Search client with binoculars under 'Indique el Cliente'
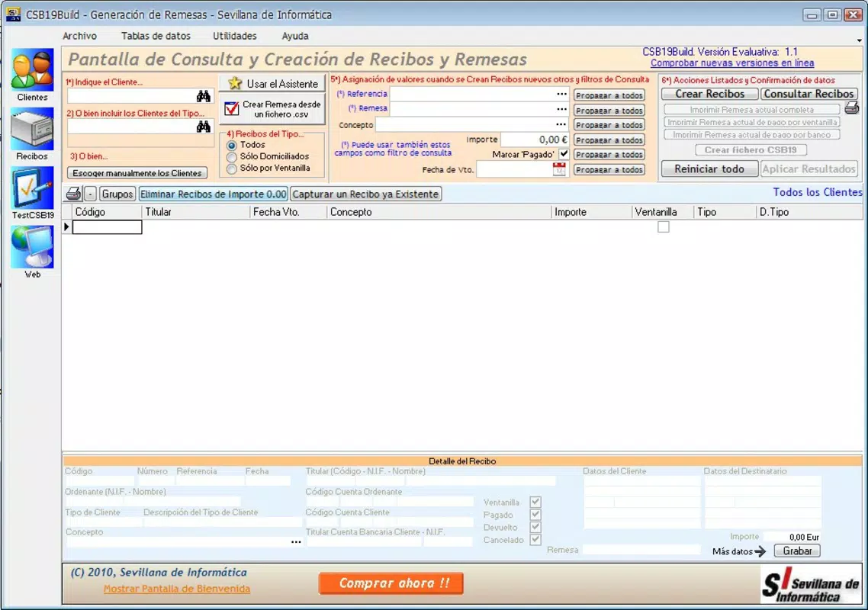 coord(203,96)
